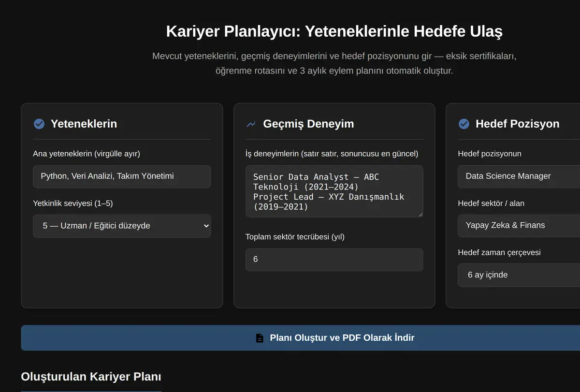Open the Yetkinlik seviyesi dropdown
The image size is (580, 392).
122,226
